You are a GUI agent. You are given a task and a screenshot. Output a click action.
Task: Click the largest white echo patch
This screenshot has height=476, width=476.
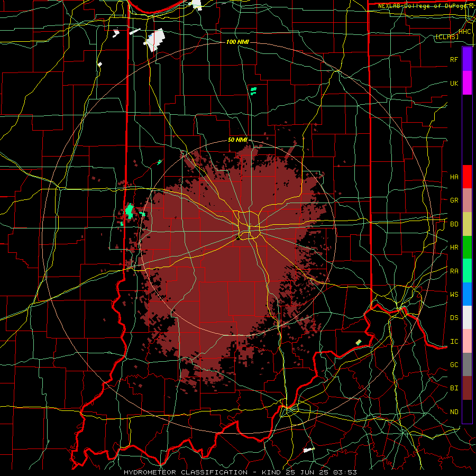click(155, 40)
